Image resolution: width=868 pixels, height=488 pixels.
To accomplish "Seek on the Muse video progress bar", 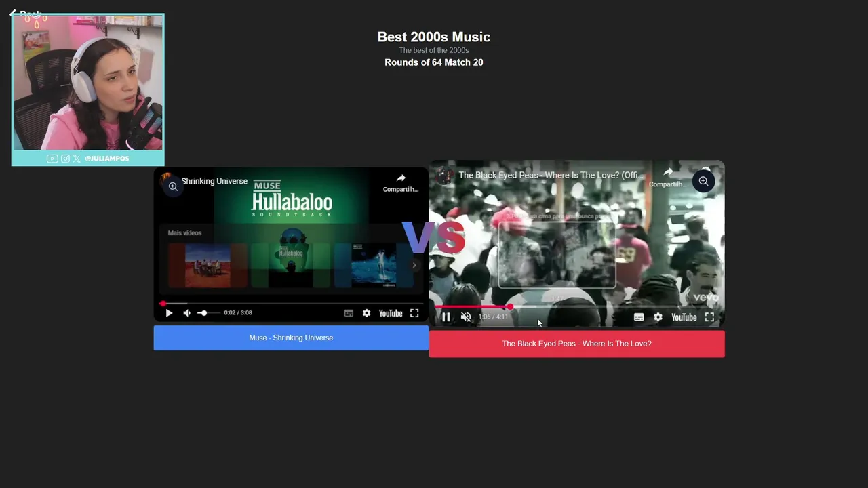I will click(292, 303).
